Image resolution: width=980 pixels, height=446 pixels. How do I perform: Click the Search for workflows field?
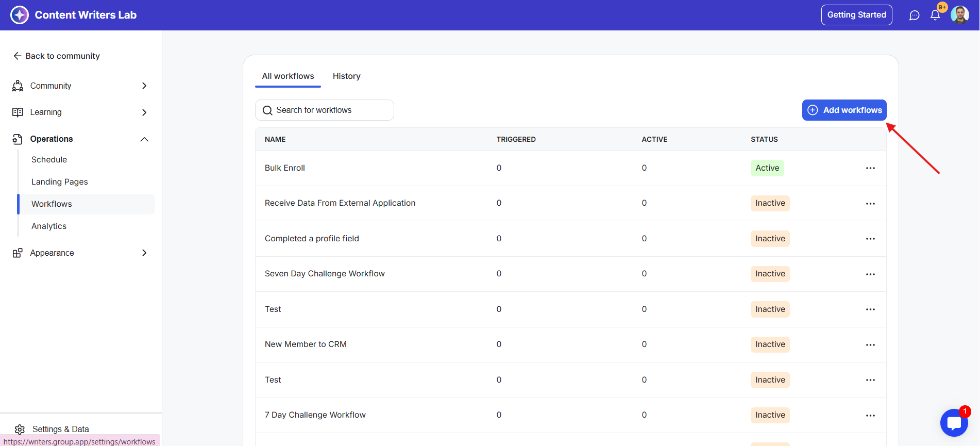pos(325,110)
